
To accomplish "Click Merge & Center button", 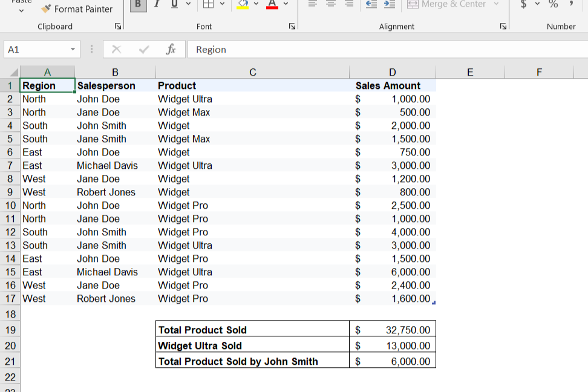I will (x=446, y=4).
